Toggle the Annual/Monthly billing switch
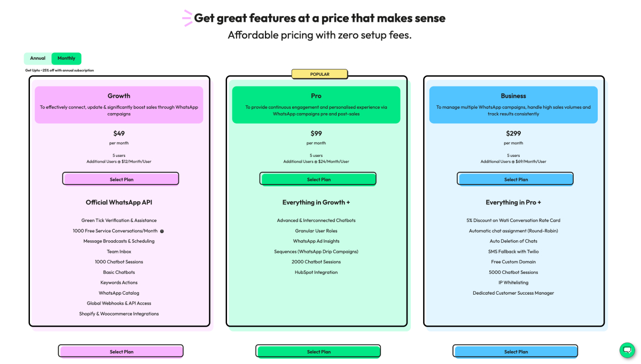 (x=52, y=58)
